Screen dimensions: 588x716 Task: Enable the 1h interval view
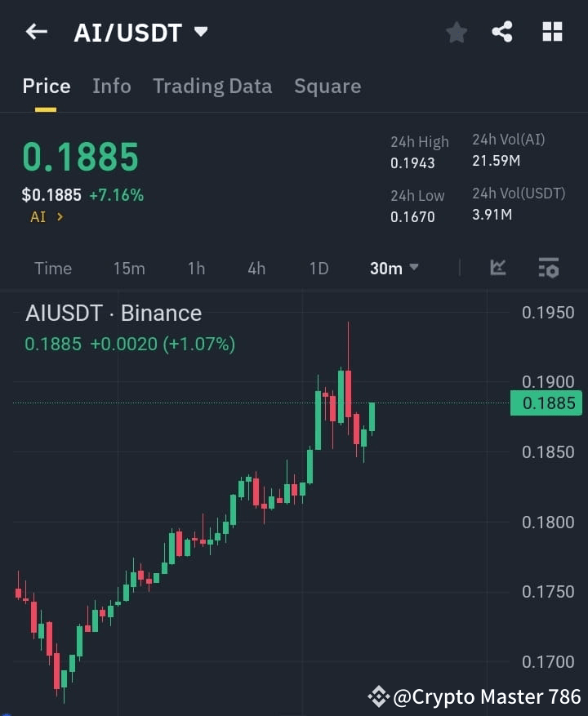pos(196,268)
